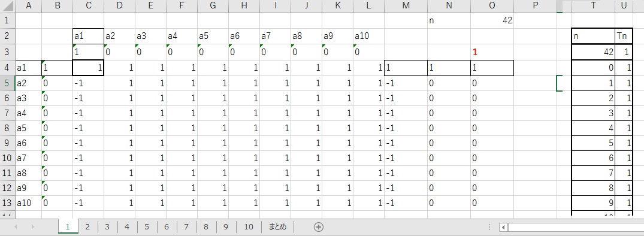Image resolution: width=644 pixels, height=236 pixels.
Task: Select column C header
Action: (88, 5)
